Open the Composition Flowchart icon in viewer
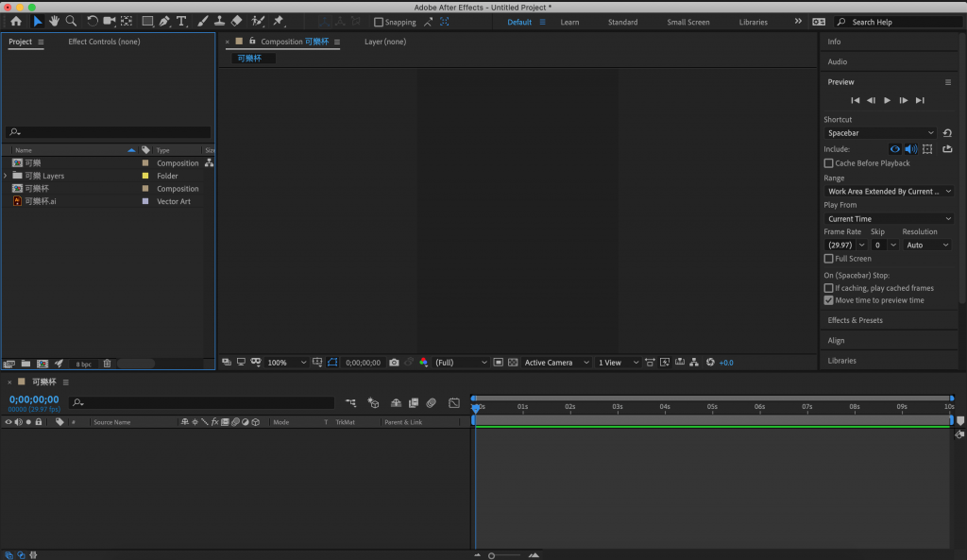 (x=694, y=363)
